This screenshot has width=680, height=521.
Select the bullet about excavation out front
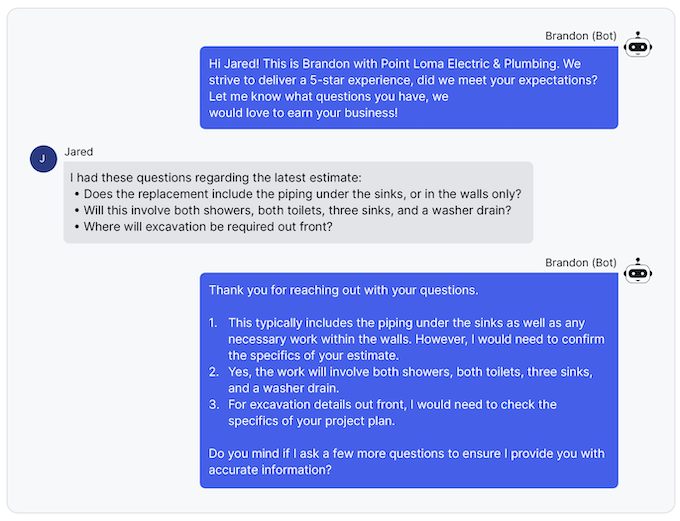[208, 227]
